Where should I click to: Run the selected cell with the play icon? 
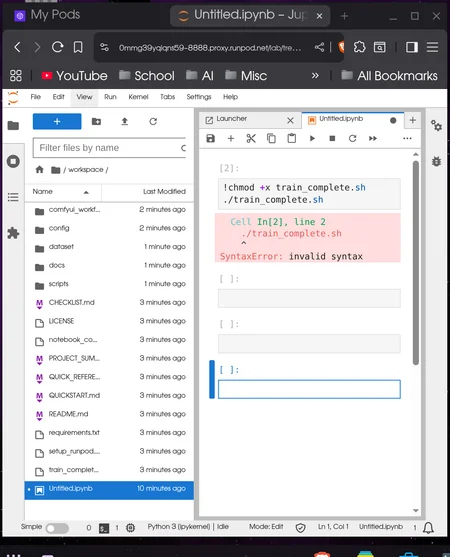click(x=312, y=139)
